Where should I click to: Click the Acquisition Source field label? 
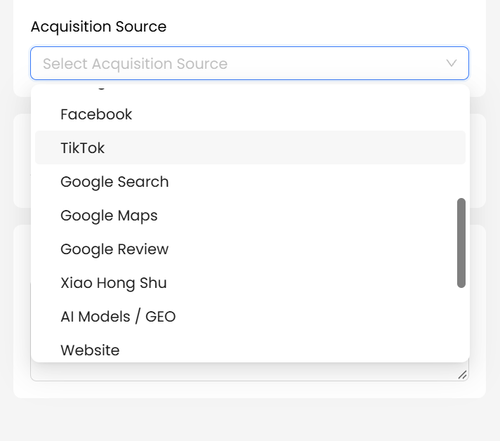[x=98, y=27]
